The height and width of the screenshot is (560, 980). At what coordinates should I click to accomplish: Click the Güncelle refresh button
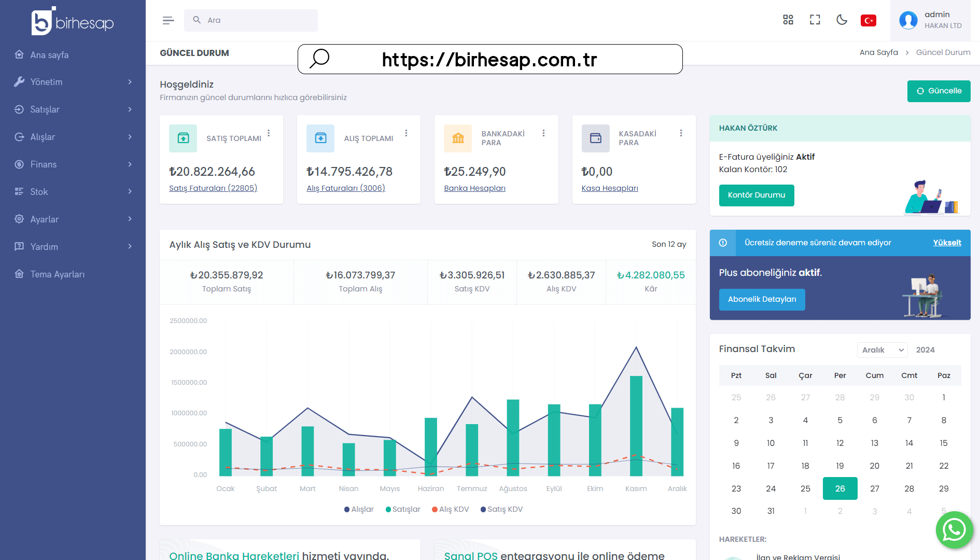click(939, 91)
